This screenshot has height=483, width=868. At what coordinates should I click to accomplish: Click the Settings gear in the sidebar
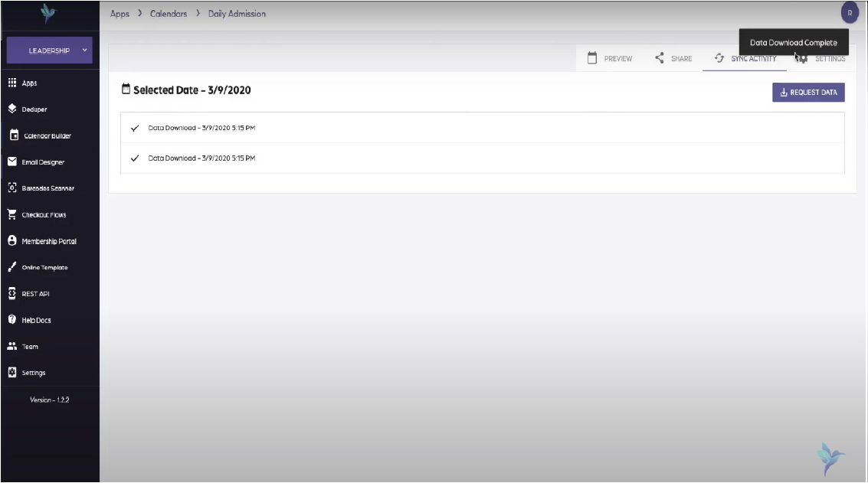11,372
